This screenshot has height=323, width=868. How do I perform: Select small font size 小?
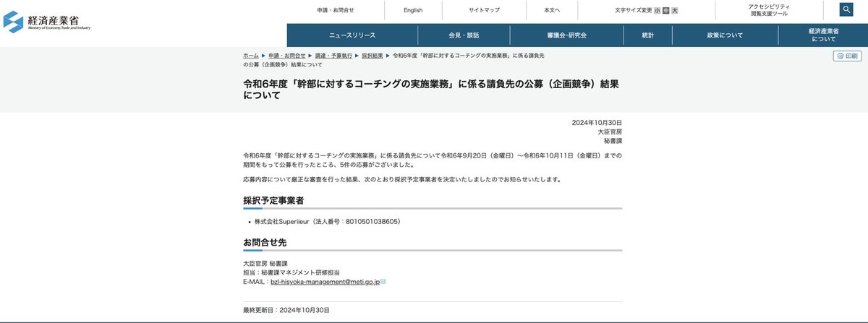point(657,10)
